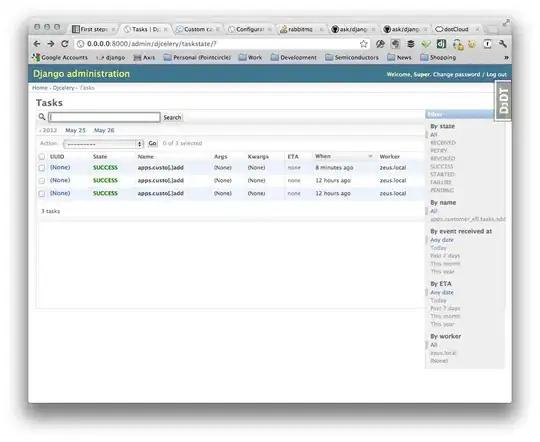
Task: Open the Personal (Pointcircle) bookmarks folder
Action: pos(197,58)
